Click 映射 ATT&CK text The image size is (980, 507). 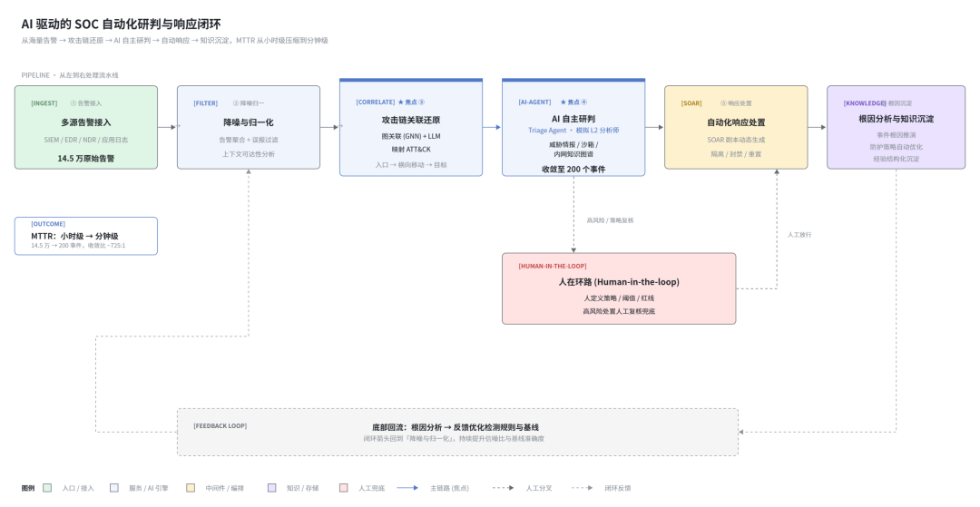(411, 150)
